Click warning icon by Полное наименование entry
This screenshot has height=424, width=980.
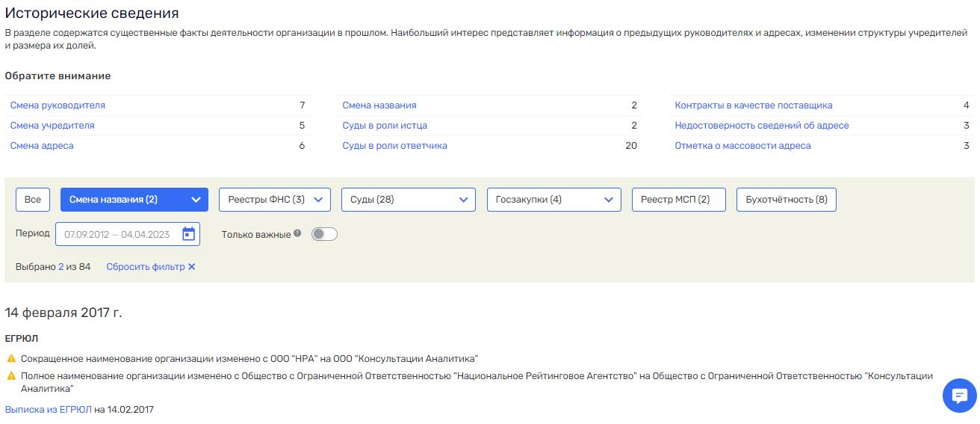pyautogui.click(x=10, y=376)
